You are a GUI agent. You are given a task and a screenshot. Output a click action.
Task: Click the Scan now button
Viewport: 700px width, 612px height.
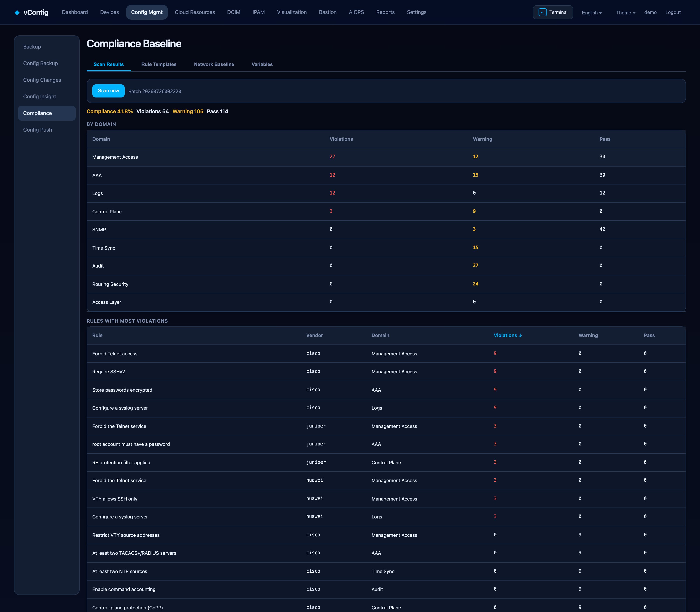[108, 91]
